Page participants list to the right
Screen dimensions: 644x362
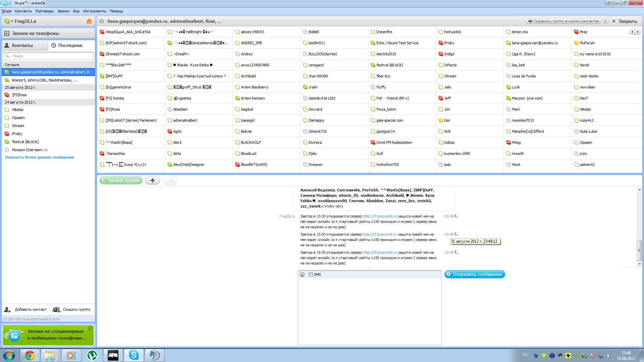tap(638, 32)
